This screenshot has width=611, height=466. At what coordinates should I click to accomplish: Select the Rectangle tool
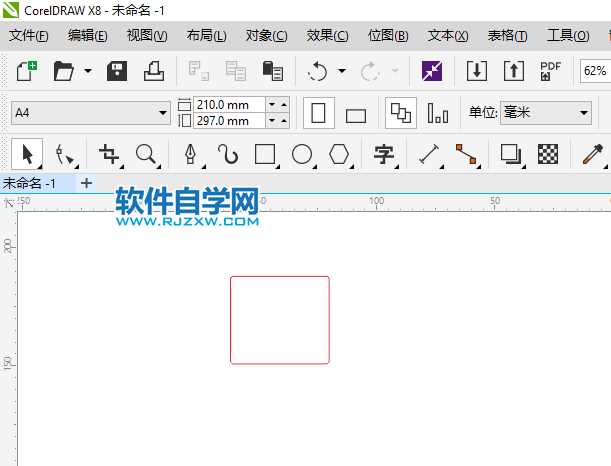click(x=265, y=154)
